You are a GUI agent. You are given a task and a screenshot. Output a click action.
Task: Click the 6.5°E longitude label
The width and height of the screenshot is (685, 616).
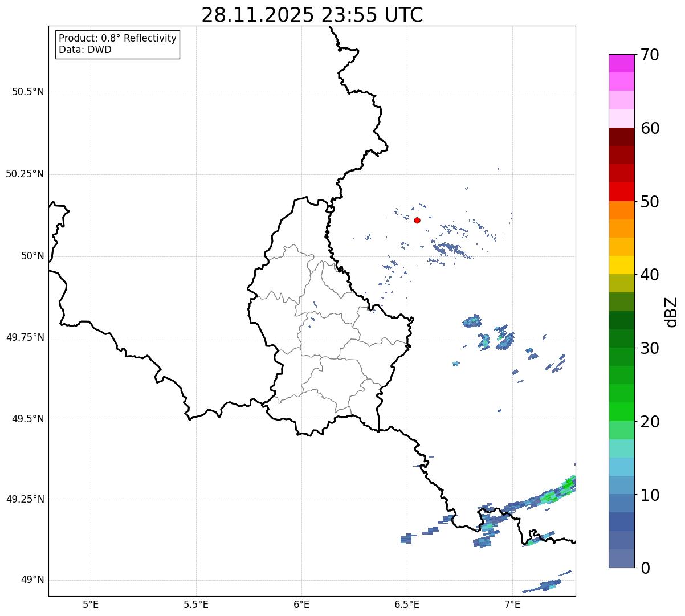click(x=407, y=605)
